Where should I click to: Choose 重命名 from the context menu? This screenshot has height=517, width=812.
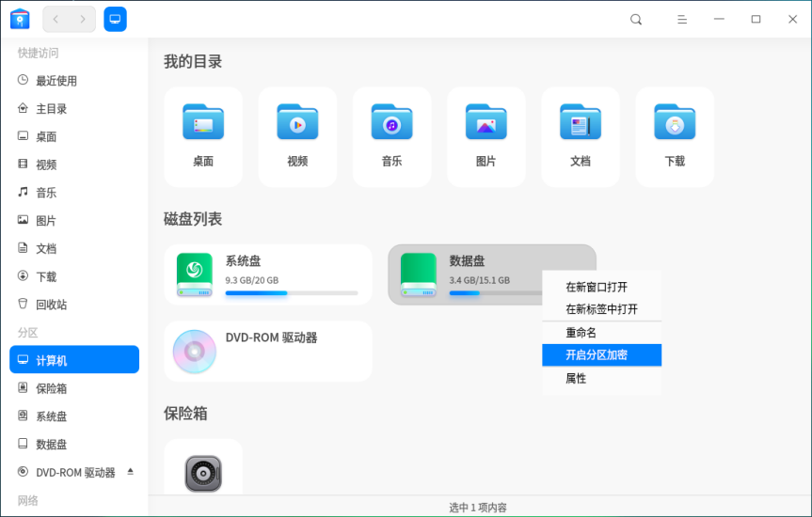602,333
